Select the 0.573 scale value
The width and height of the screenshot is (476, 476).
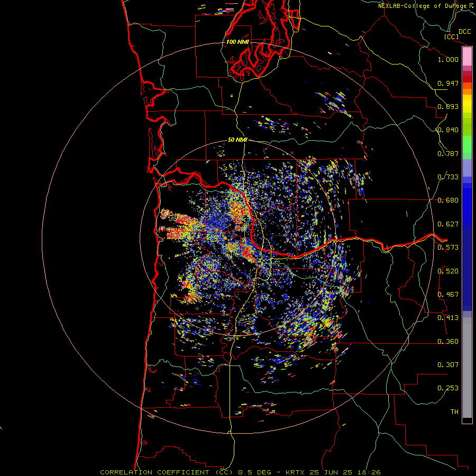[x=448, y=248]
